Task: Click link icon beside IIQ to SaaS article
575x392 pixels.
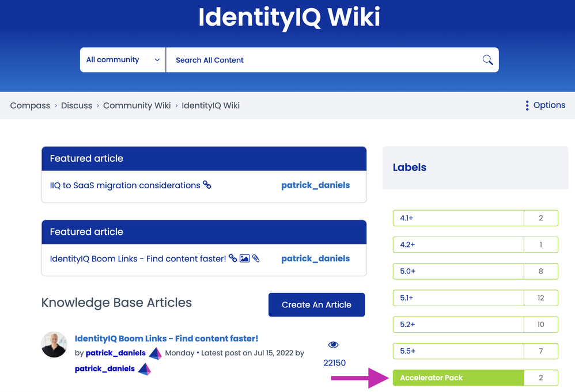Action: click(x=207, y=185)
